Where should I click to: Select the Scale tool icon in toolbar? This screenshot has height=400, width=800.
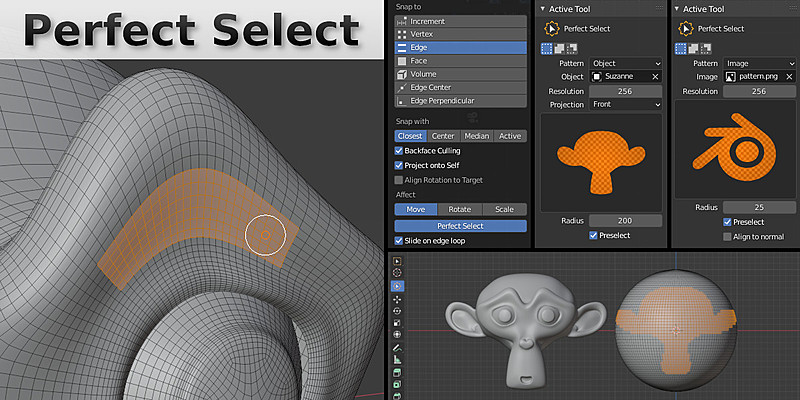tap(397, 322)
